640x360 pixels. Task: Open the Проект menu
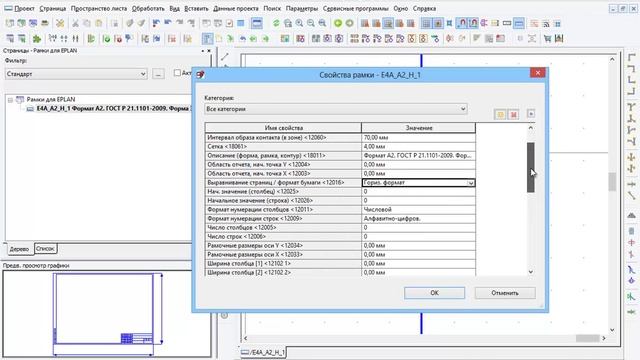(24, 8)
